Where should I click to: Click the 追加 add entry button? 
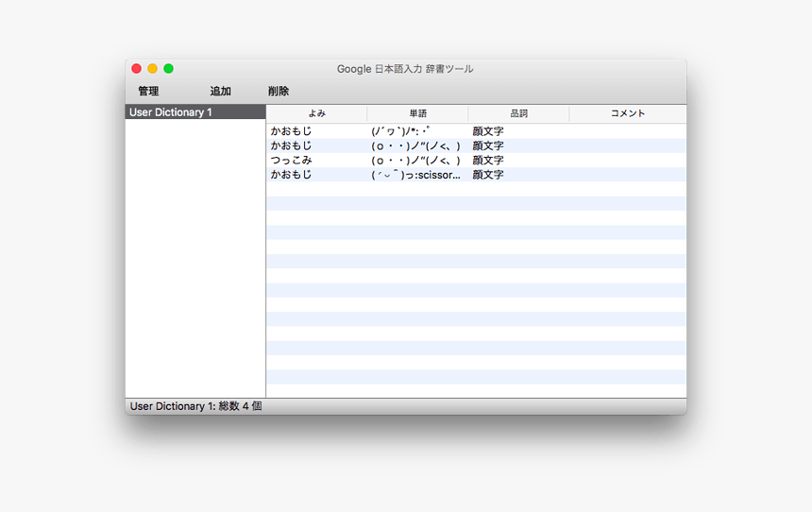point(220,92)
